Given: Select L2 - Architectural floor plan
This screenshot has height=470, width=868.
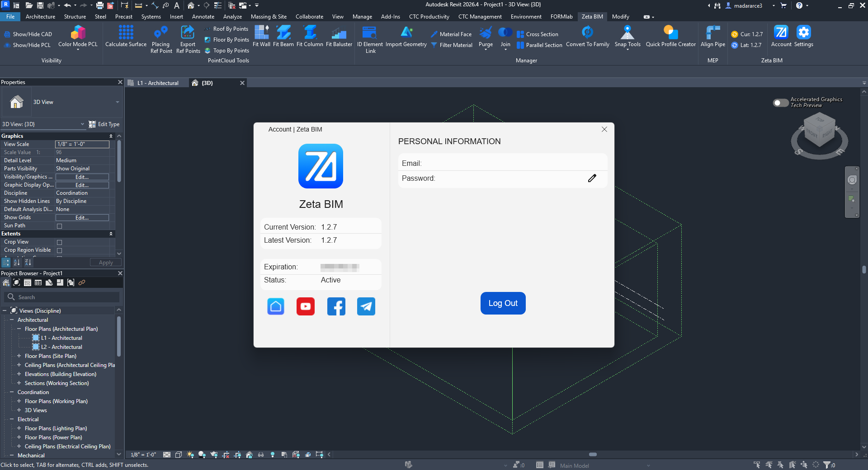Looking at the screenshot, I should [61, 347].
